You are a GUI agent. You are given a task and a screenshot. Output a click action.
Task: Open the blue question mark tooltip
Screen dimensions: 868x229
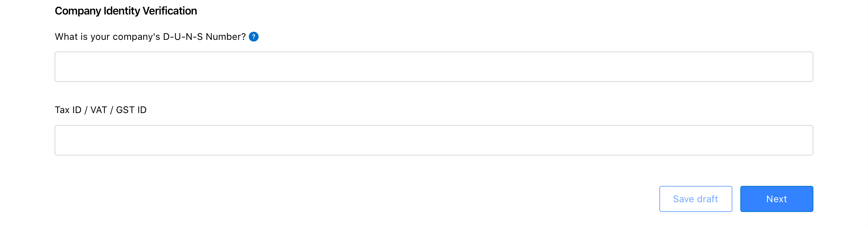(254, 37)
